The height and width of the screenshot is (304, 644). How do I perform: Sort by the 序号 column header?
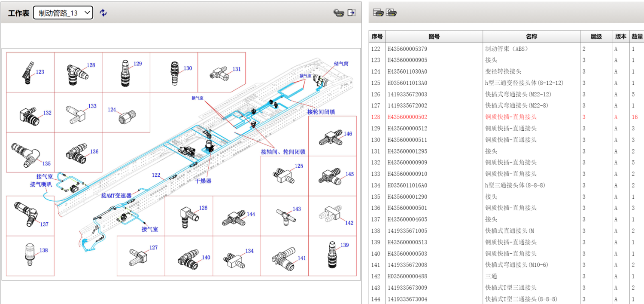tap(377, 37)
